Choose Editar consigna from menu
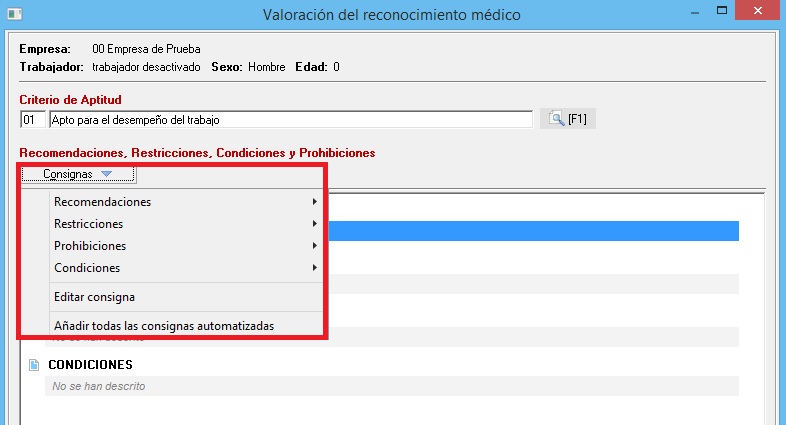Screen dimensions: 786x425 [186, 297]
